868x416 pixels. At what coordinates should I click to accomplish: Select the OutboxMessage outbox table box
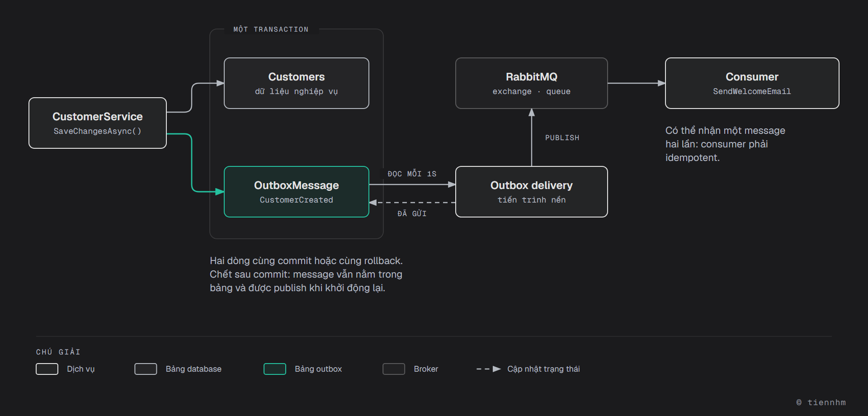[x=297, y=192]
